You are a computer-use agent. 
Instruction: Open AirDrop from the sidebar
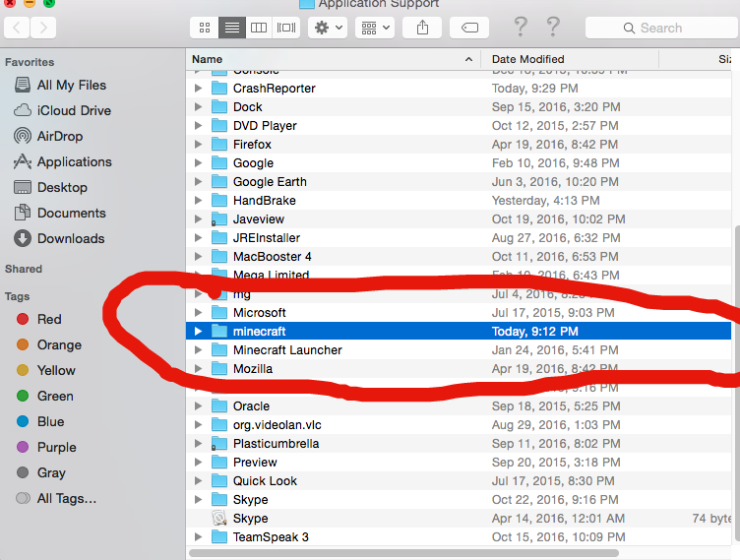(x=48, y=136)
